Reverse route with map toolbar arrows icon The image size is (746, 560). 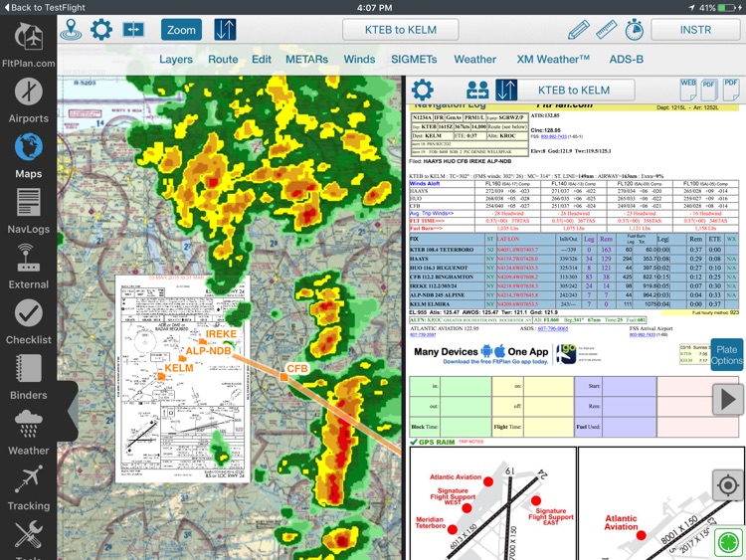tap(225, 30)
